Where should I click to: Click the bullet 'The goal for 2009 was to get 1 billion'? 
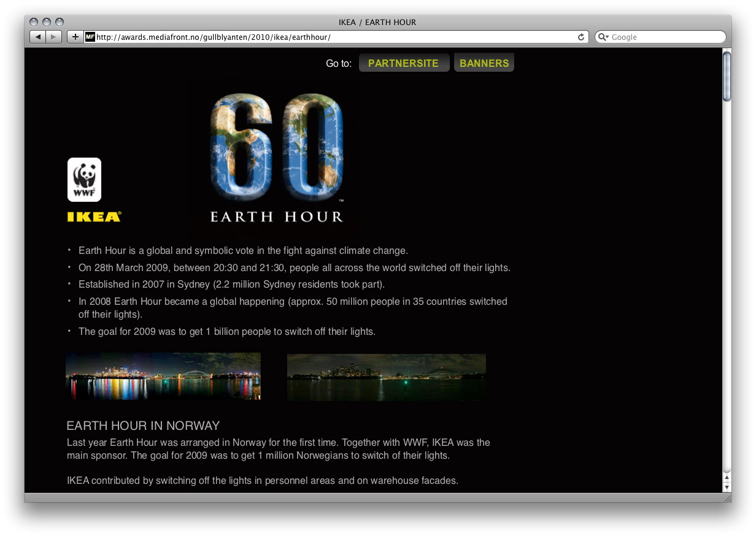227,332
